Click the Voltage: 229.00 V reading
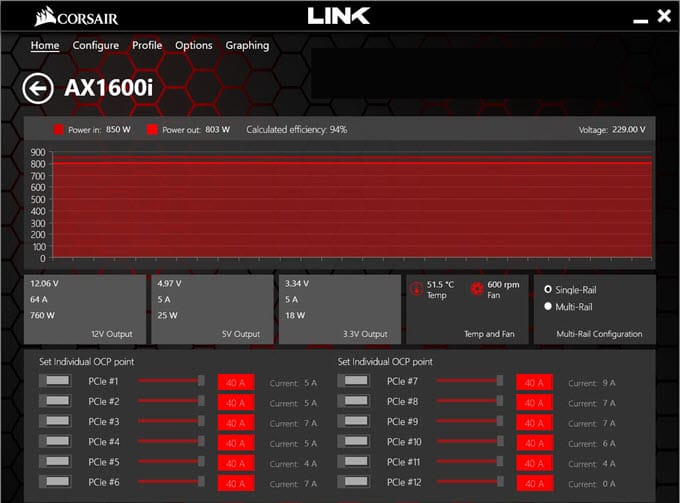Image resolution: width=680 pixels, height=503 pixels. (612, 129)
